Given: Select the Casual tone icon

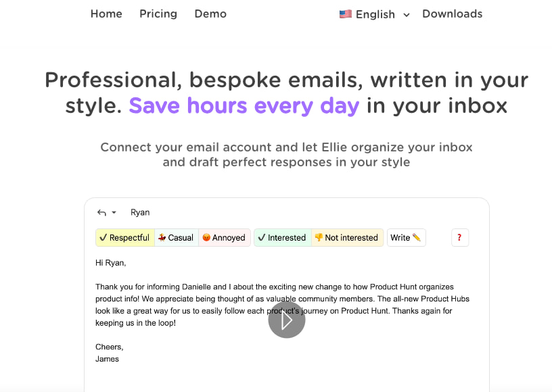Looking at the screenshot, I should pyautogui.click(x=161, y=237).
